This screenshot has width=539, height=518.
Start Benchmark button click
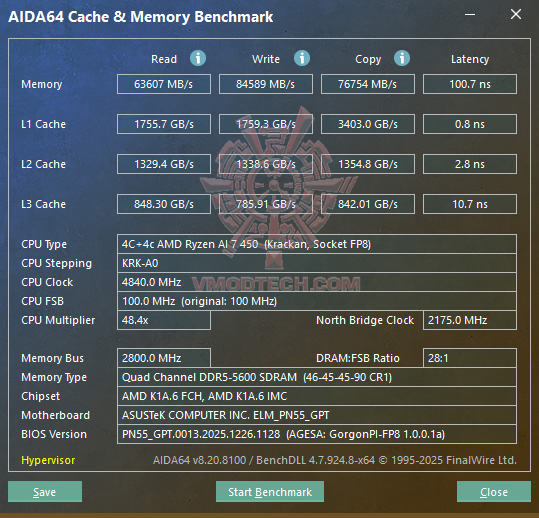click(270, 492)
